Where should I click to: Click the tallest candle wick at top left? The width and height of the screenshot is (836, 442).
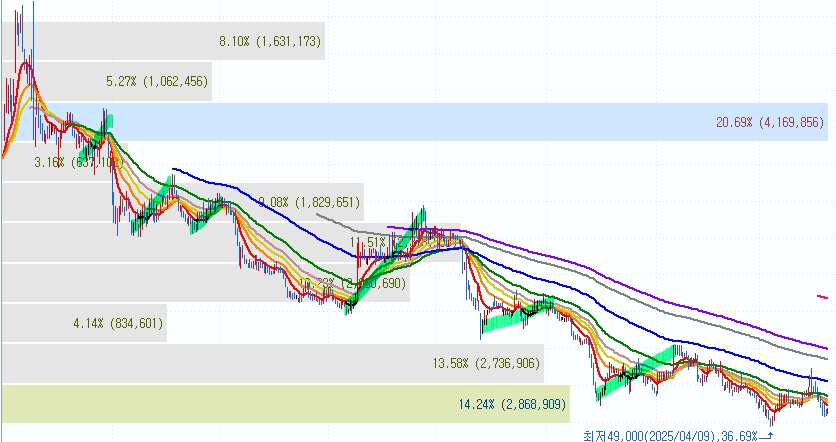pos(33,20)
